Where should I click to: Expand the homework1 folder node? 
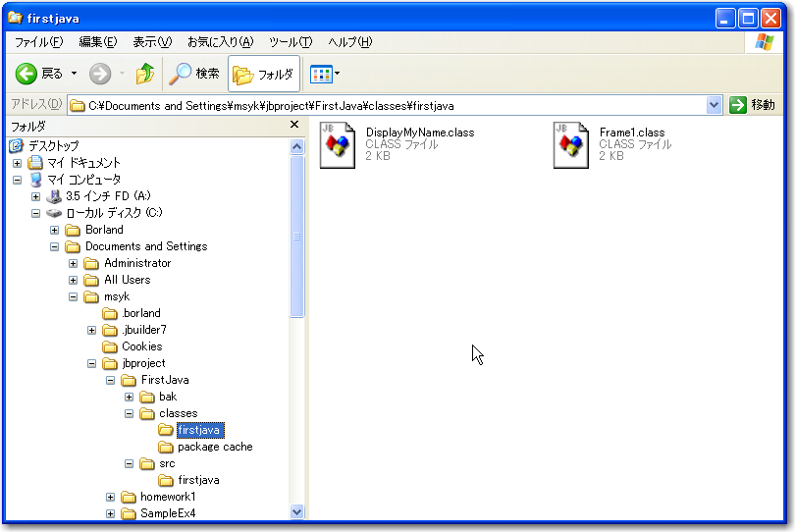pyautogui.click(x=111, y=497)
